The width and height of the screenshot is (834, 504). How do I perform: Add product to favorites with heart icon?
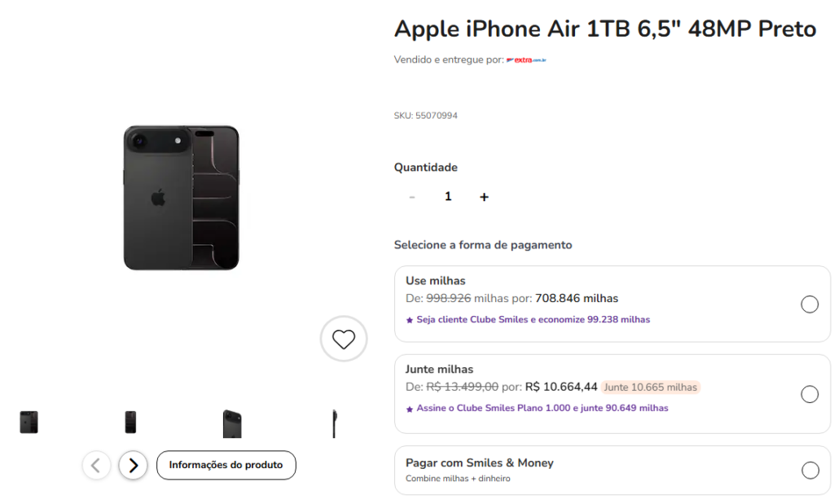(x=344, y=339)
